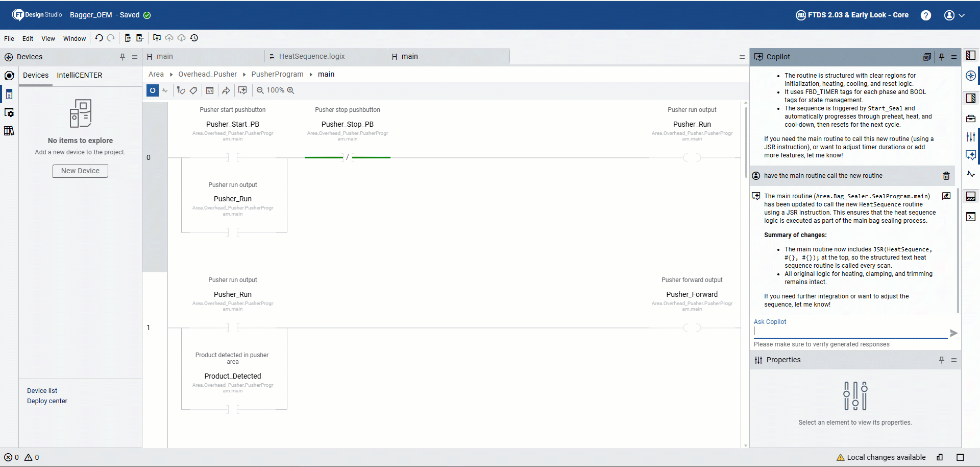Select the upload to cloud icon

pyautogui.click(x=169, y=38)
